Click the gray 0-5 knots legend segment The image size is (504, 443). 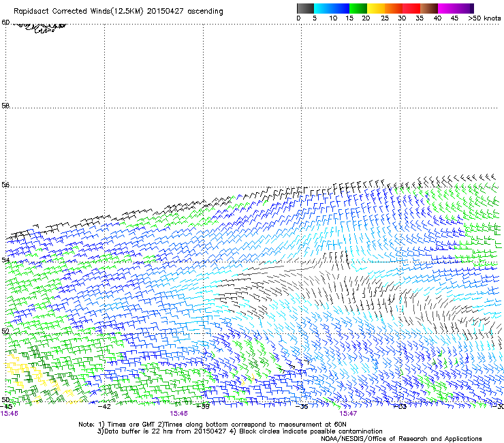click(x=305, y=8)
